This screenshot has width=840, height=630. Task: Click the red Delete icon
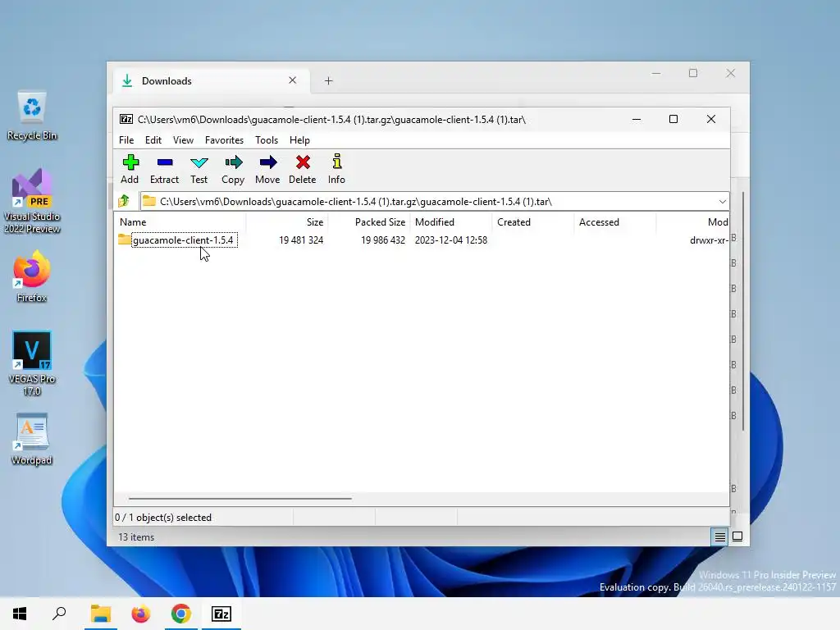pyautogui.click(x=303, y=162)
